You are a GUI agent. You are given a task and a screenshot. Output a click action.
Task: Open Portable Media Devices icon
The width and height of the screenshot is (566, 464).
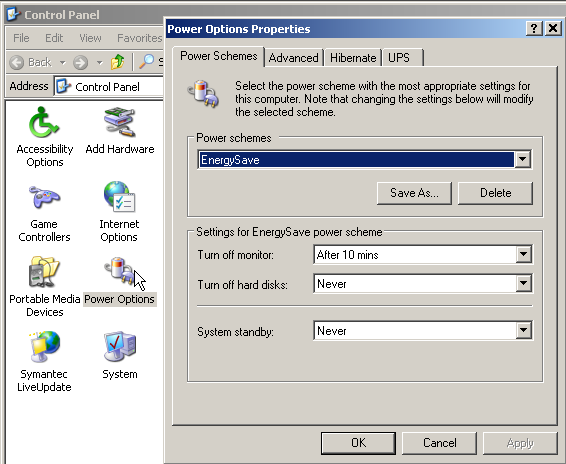44,272
